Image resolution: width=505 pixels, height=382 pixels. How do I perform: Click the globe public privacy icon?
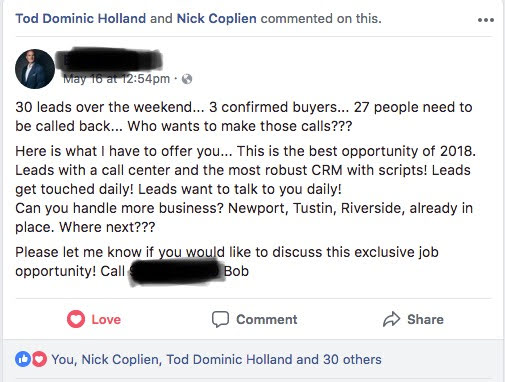click(x=187, y=79)
